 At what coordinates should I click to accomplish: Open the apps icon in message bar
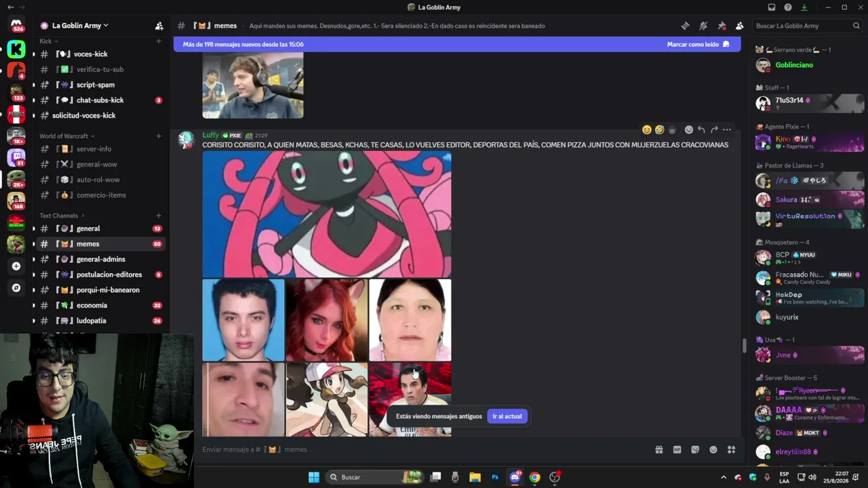coord(732,449)
